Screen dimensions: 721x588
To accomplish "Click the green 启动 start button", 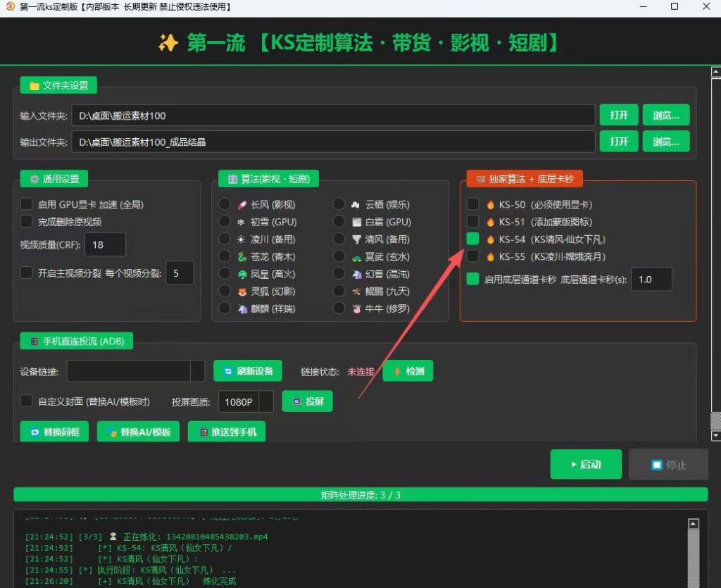I will [586, 464].
